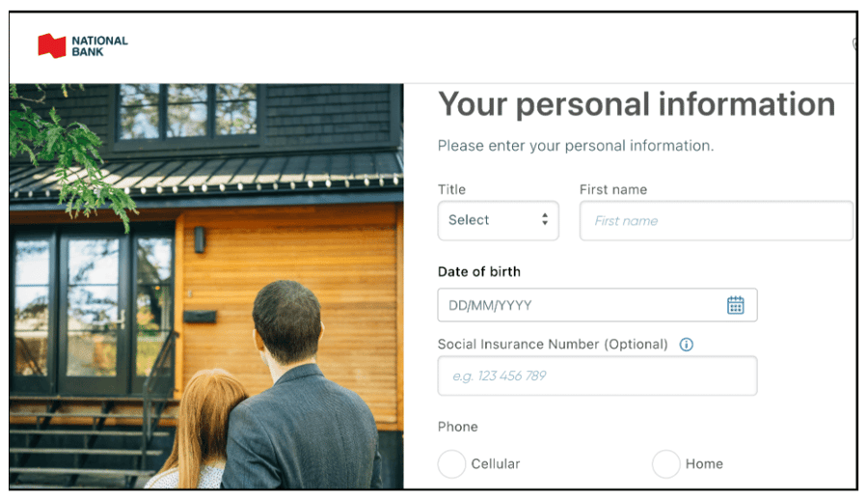The height and width of the screenshot is (502, 868).
Task: Click the Home option label text
Action: [x=704, y=463]
